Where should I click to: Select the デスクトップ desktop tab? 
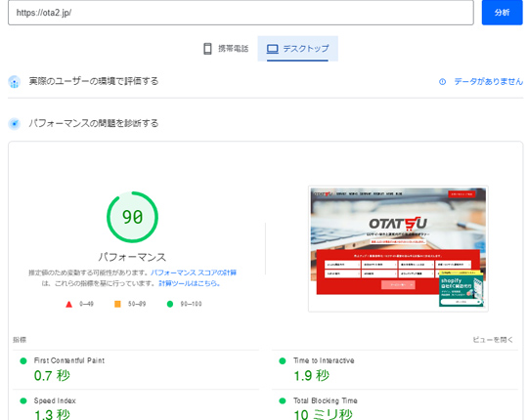pyautogui.click(x=297, y=49)
